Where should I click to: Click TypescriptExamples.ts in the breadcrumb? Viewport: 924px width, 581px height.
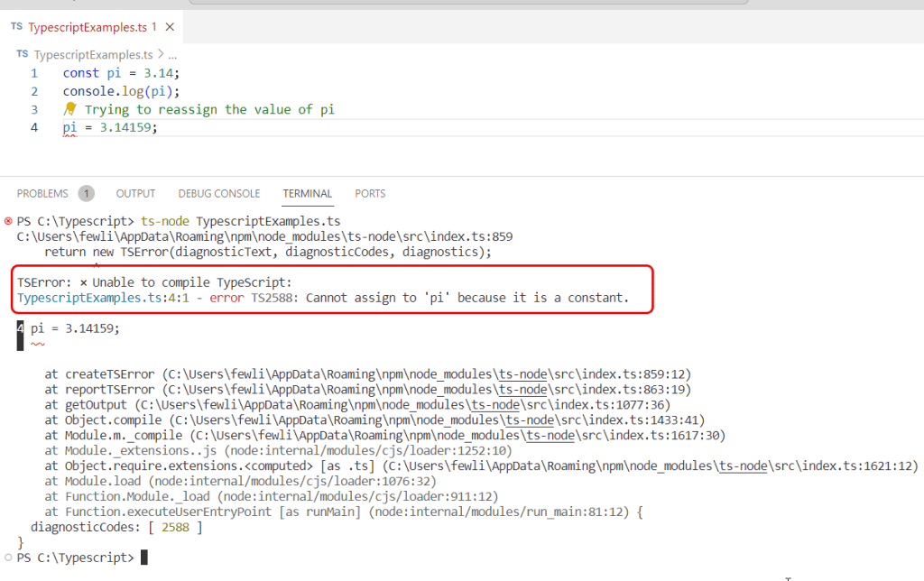click(x=93, y=55)
